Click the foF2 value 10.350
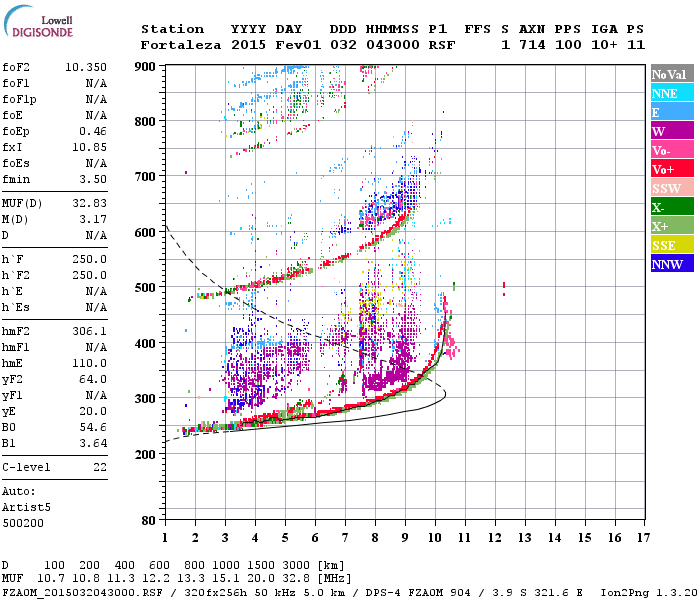This screenshot has height=600, width=700. coord(86,67)
